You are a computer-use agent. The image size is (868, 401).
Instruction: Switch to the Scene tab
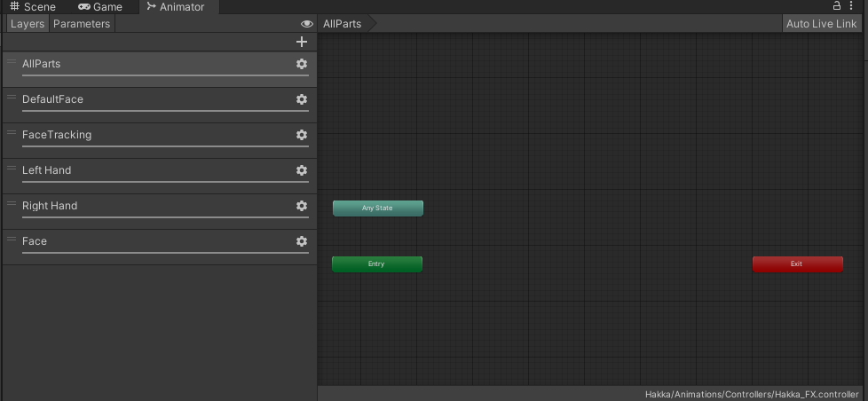pyautogui.click(x=33, y=6)
